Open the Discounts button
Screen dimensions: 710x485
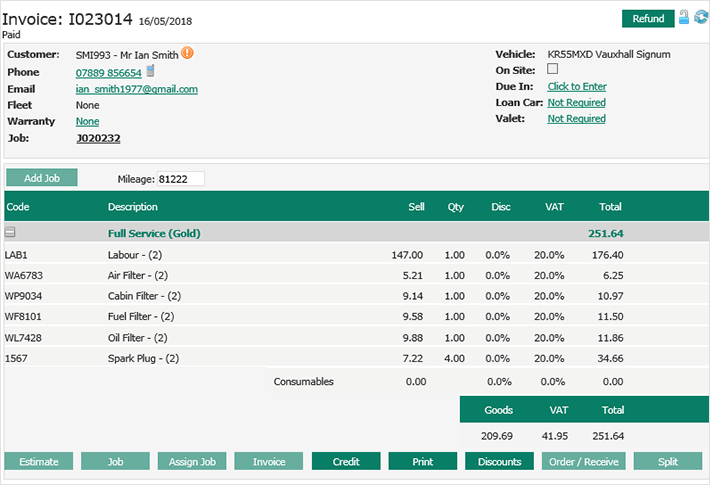click(499, 462)
